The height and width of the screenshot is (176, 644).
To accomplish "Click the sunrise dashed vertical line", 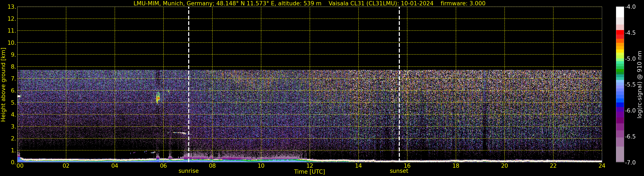I will click(x=188, y=84).
